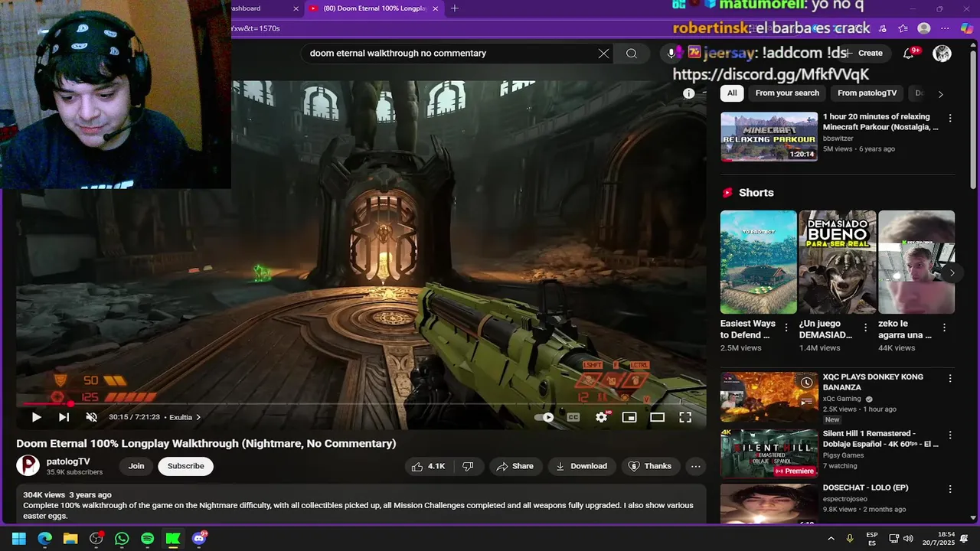Open options for zeko le agarra short
This screenshot has width=980, height=551.
coord(944,328)
